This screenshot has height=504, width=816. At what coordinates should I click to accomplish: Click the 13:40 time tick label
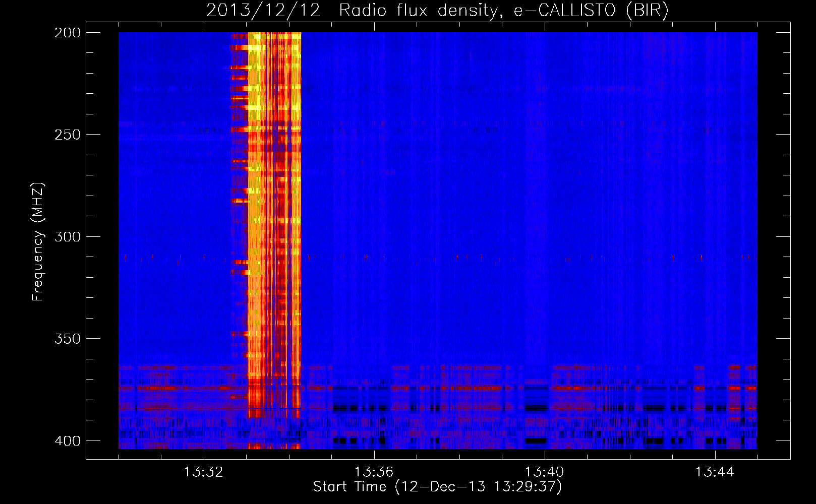(545, 472)
